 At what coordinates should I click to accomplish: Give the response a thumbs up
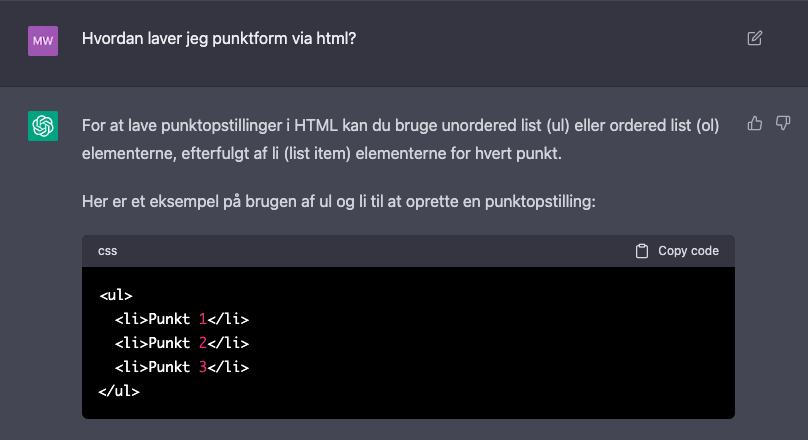coord(754,123)
